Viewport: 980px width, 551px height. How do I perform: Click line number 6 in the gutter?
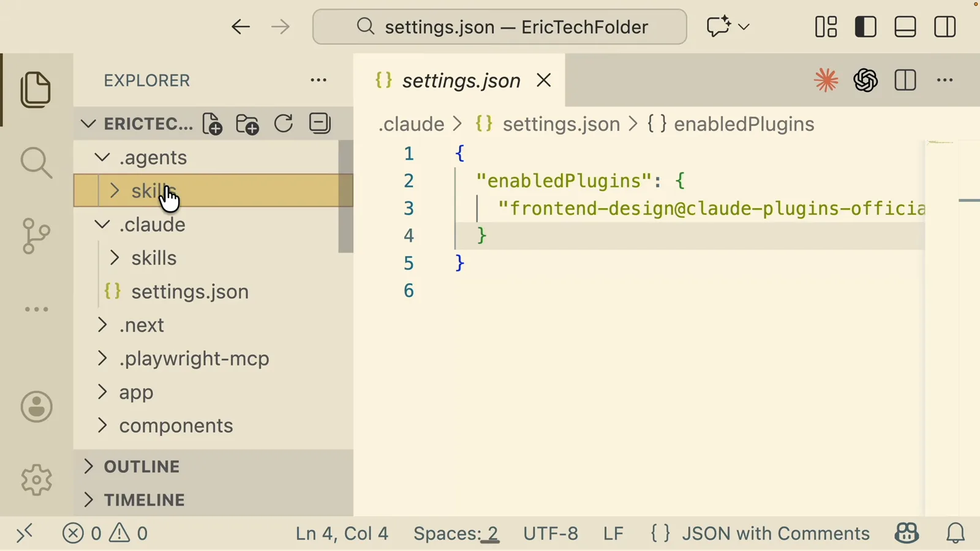pos(409,291)
